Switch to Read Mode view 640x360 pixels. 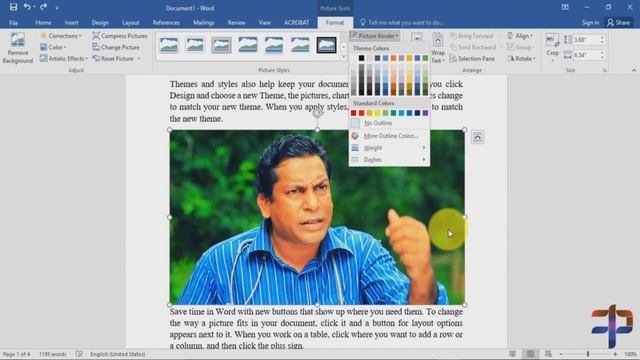512,354
